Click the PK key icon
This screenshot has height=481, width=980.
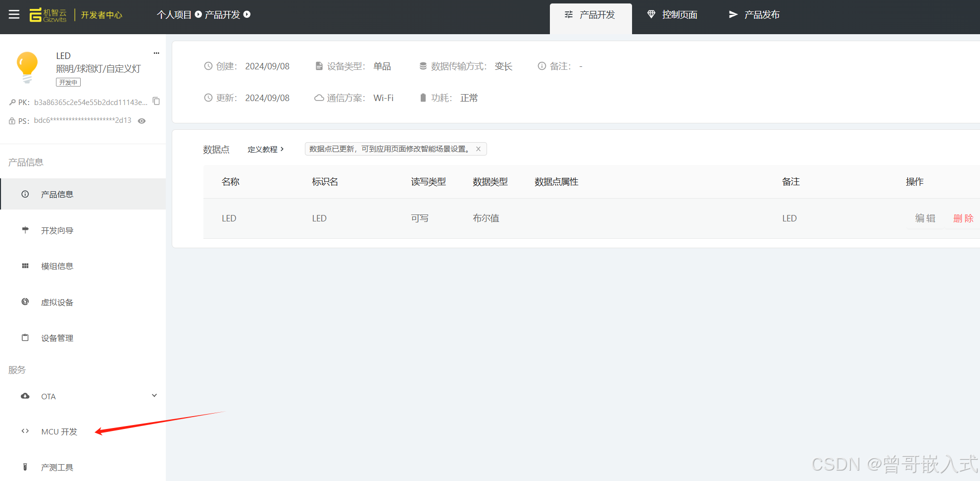(x=12, y=102)
